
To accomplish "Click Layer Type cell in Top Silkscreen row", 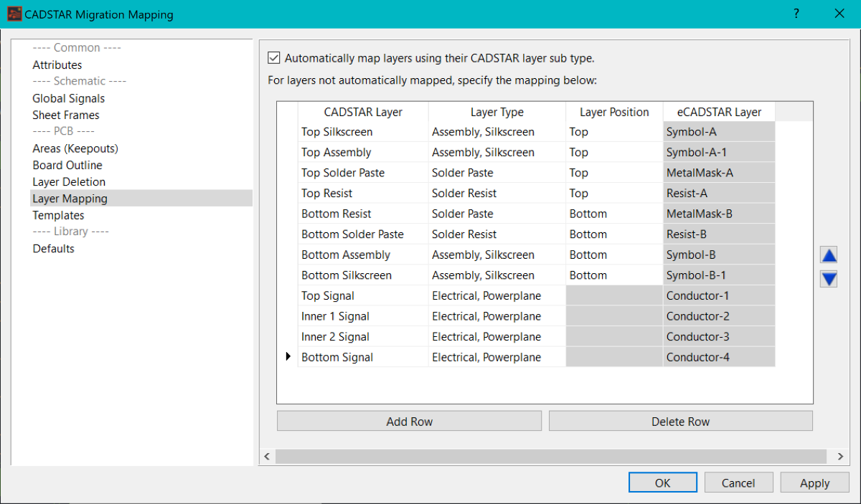I will (x=497, y=132).
